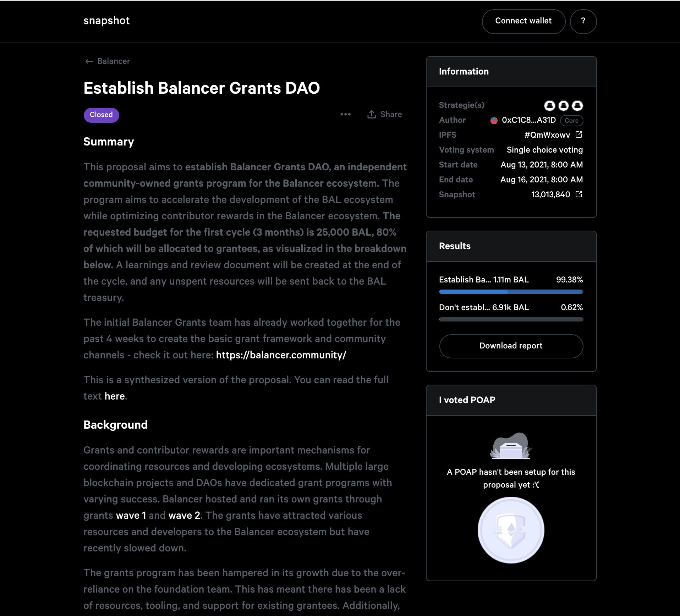Go to the snapshot home logo
Viewport: 680px width, 616px height.
[x=106, y=21]
